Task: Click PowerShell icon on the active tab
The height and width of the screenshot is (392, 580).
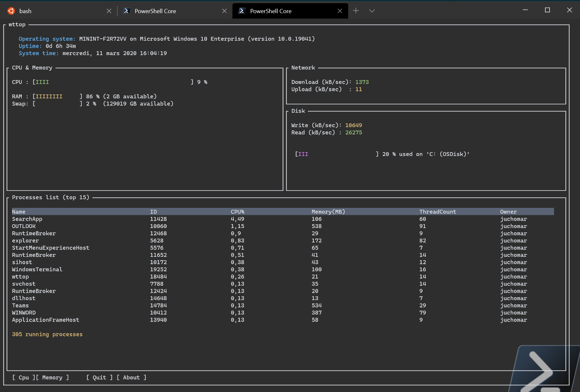Action: (242, 11)
